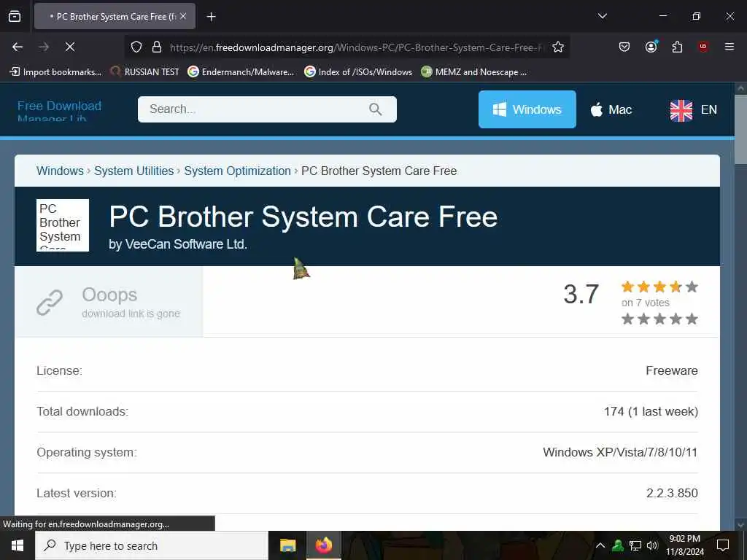Click System Optimization breadcrumb link
Image resolution: width=747 pixels, height=560 pixels.
[x=237, y=171]
